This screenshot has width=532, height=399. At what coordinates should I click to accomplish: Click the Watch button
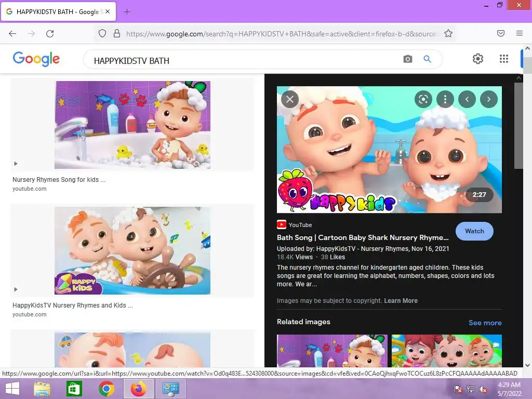(474, 231)
